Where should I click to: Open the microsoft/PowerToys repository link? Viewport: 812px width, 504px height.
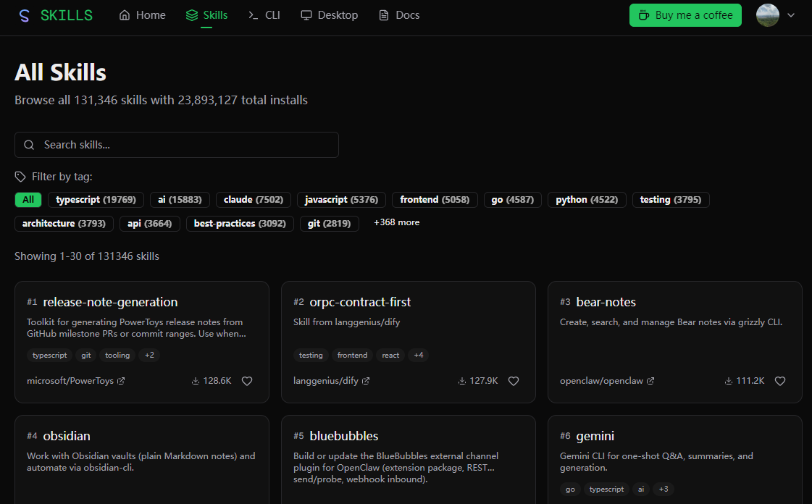coord(70,381)
